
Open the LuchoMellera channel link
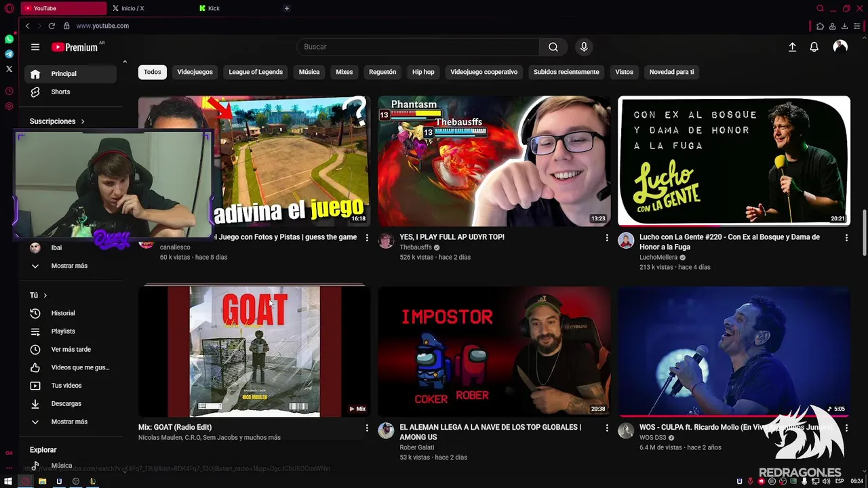pyautogui.click(x=658, y=258)
